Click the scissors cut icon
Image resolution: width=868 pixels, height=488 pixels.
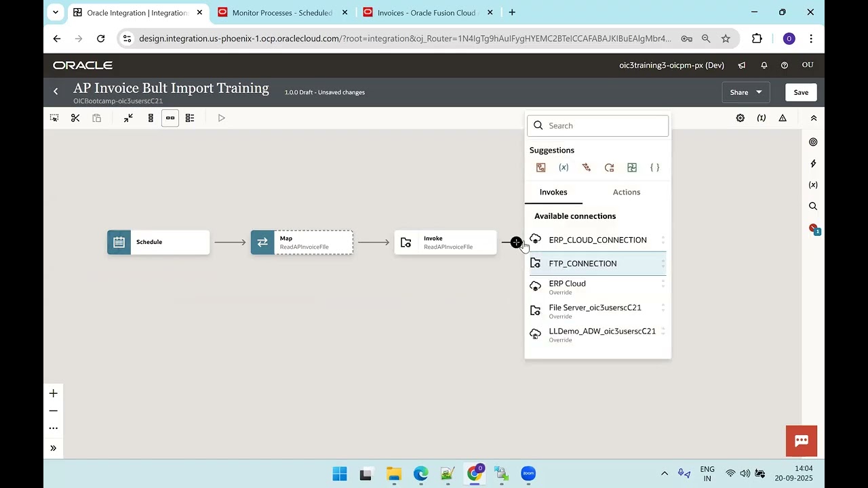click(75, 118)
